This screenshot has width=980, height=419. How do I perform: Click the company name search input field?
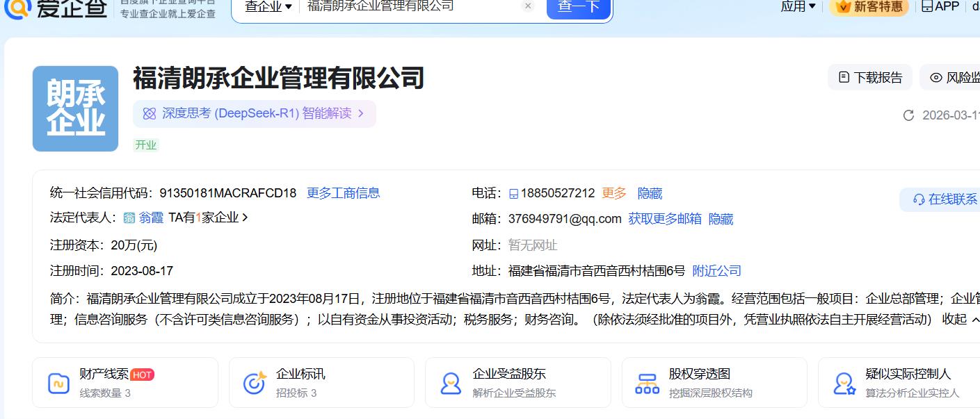410,7
